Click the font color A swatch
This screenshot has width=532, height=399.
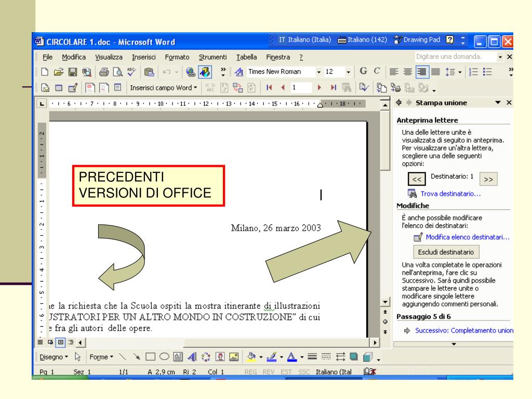292,356
